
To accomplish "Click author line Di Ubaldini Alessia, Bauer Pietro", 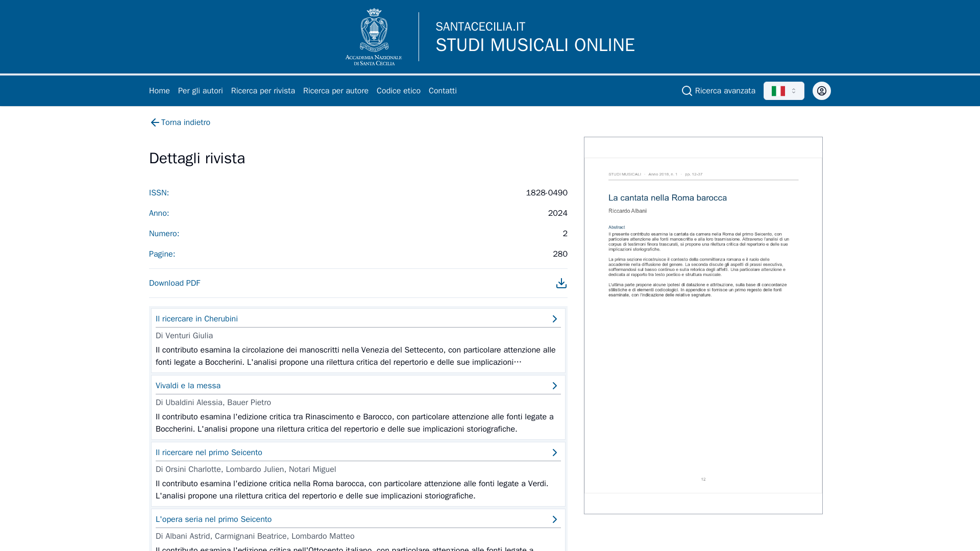I will point(213,403).
